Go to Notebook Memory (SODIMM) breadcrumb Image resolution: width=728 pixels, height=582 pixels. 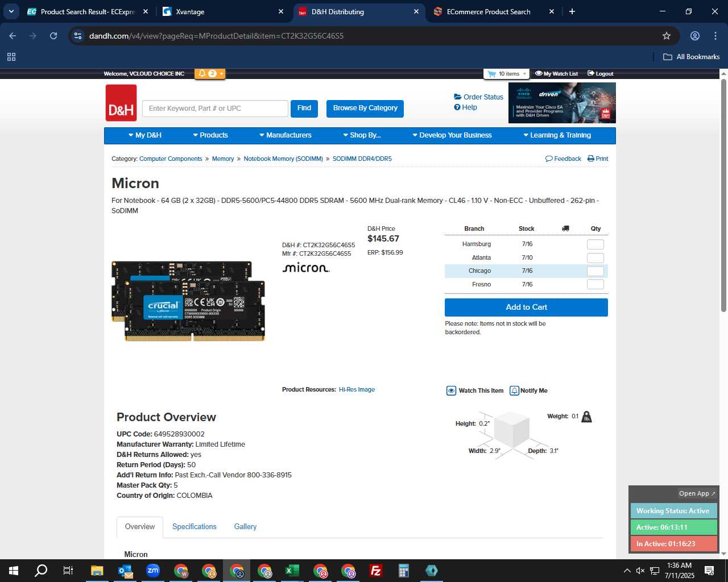283,159
